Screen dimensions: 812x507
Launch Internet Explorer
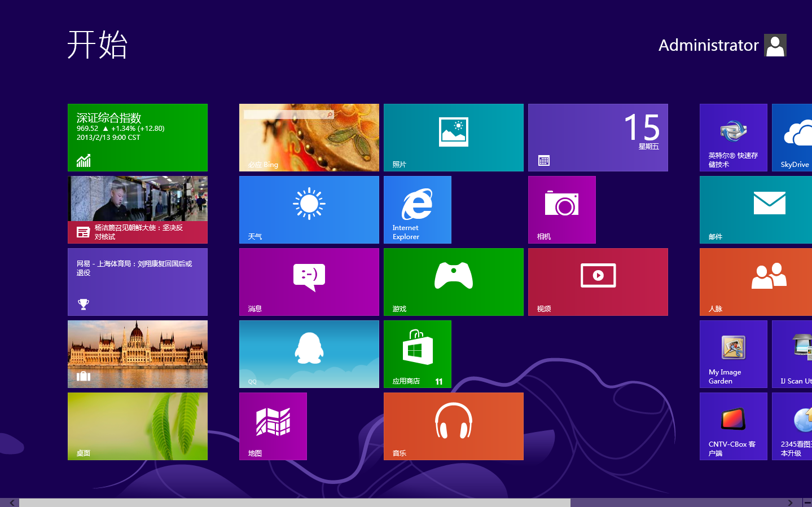(x=417, y=209)
